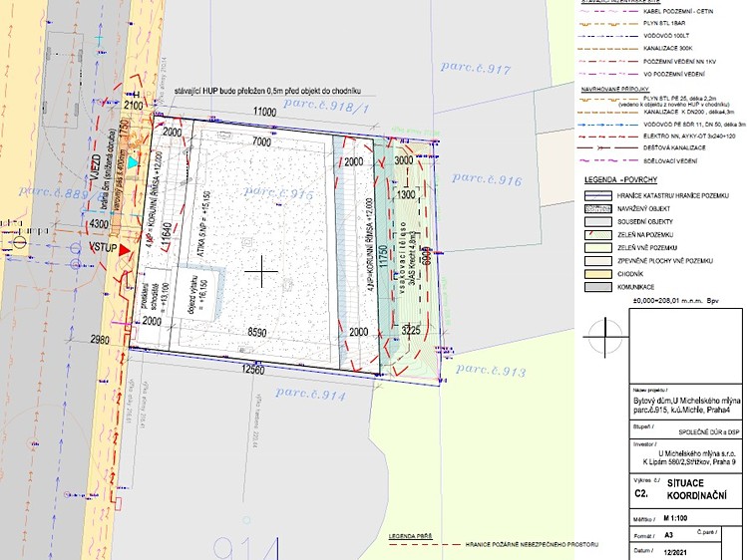Click the LEGENDA - POVRCHY heading
This screenshot has width=747, height=560.
coord(620,179)
